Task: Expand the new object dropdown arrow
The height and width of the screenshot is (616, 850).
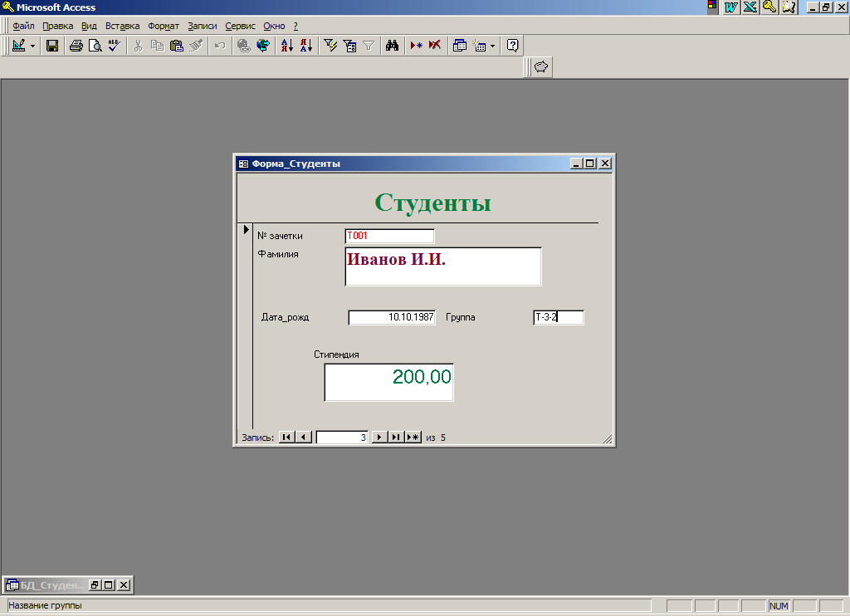Action: pyautogui.click(x=493, y=46)
